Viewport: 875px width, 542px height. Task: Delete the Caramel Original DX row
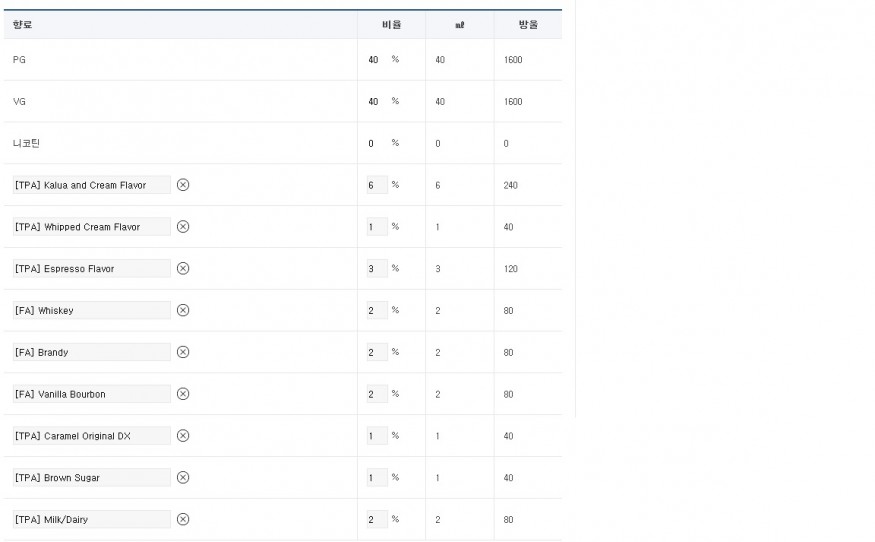point(183,436)
